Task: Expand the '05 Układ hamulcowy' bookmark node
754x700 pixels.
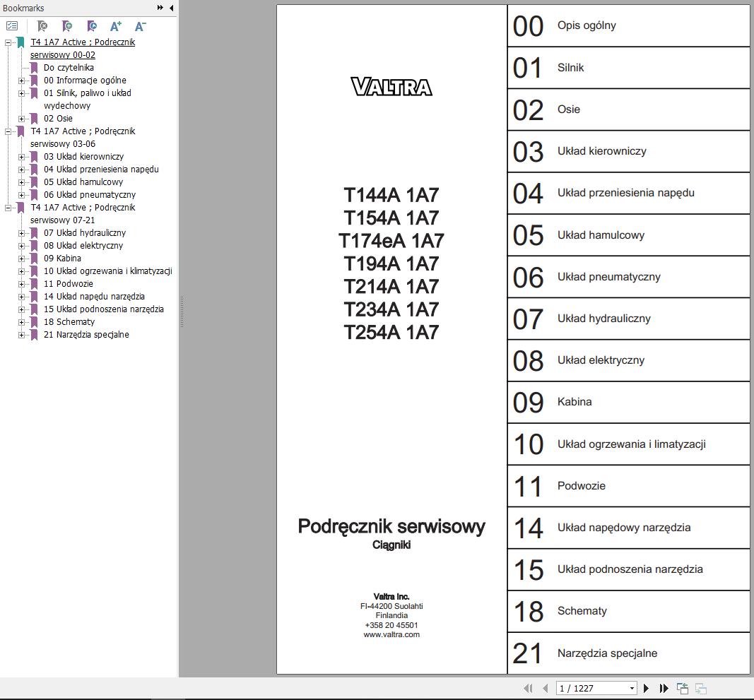Action: click(x=22, y=182)
